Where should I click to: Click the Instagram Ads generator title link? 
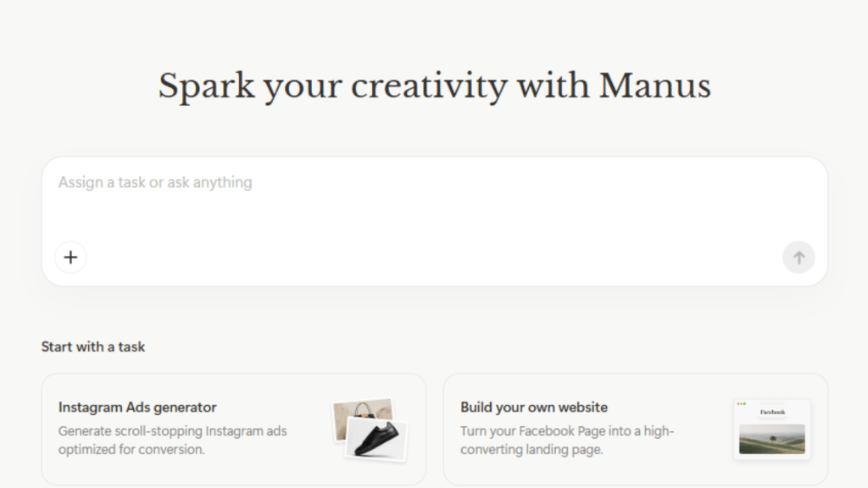point(136,408)
